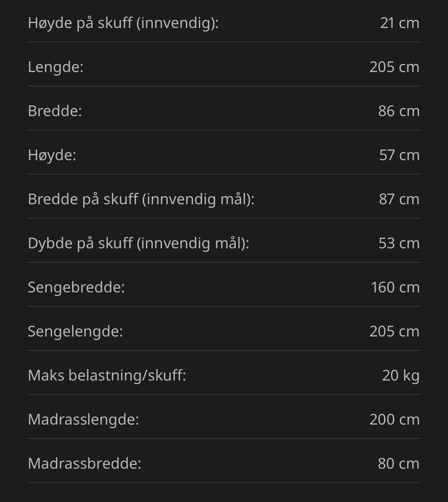Click the 86 cm width value
The height and width of the screenshot is (502, 448).
399,111
